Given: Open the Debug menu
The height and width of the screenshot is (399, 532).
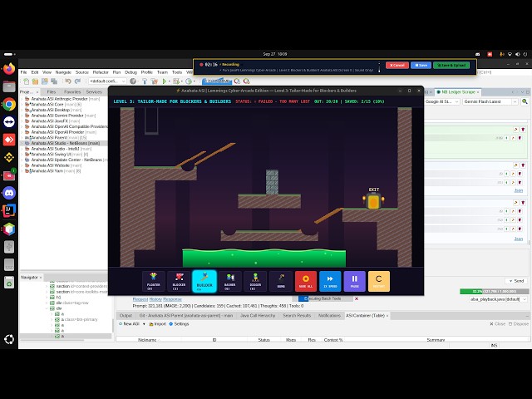Looking at the screenshot, I should click(131, 72).
